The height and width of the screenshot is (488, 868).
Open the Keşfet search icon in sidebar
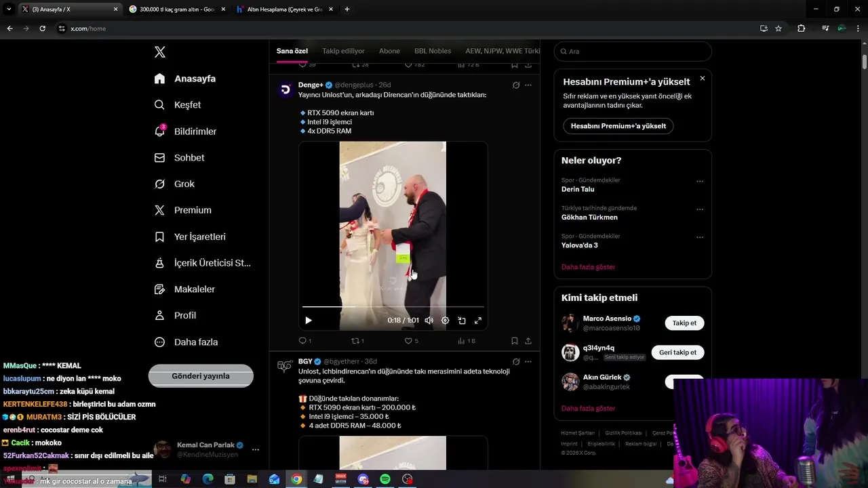[x=159, y=105]
